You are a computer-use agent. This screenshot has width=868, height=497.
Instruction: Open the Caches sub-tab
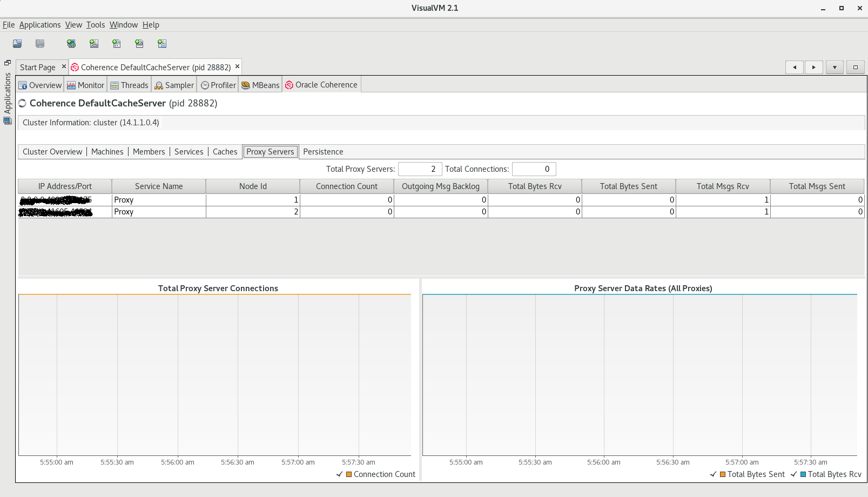tap(225, 152)
